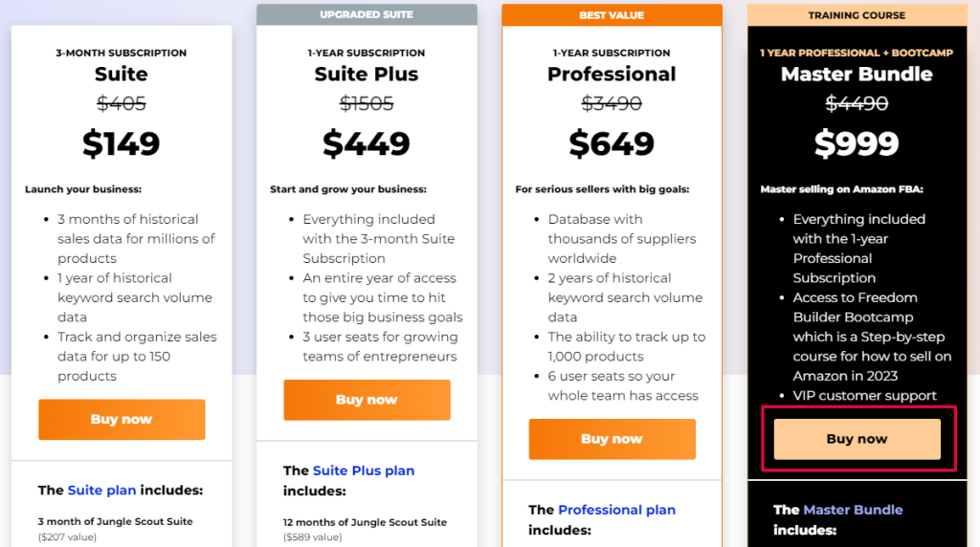Open the "Professional plan" link
980x547 pixels.
coord(616,510)
